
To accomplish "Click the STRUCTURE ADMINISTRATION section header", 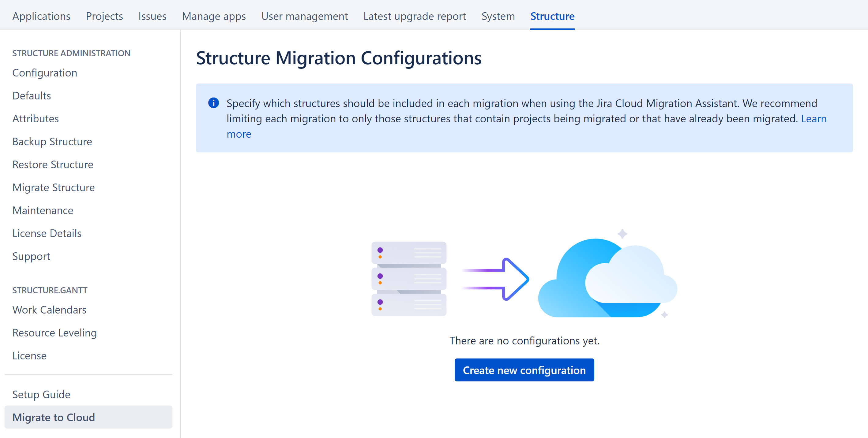I will pyautogui.click(x=71, y=53).
